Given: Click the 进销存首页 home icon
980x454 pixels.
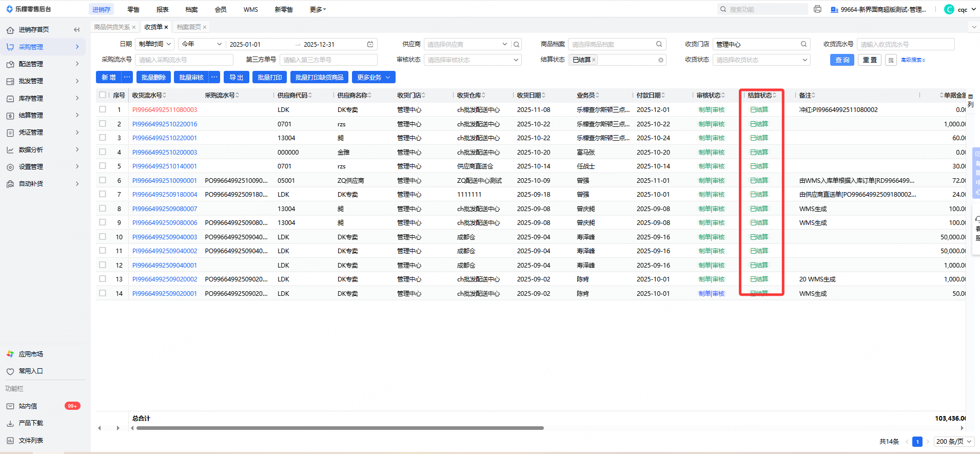Looking at the screenshot, I should point(10,30).
